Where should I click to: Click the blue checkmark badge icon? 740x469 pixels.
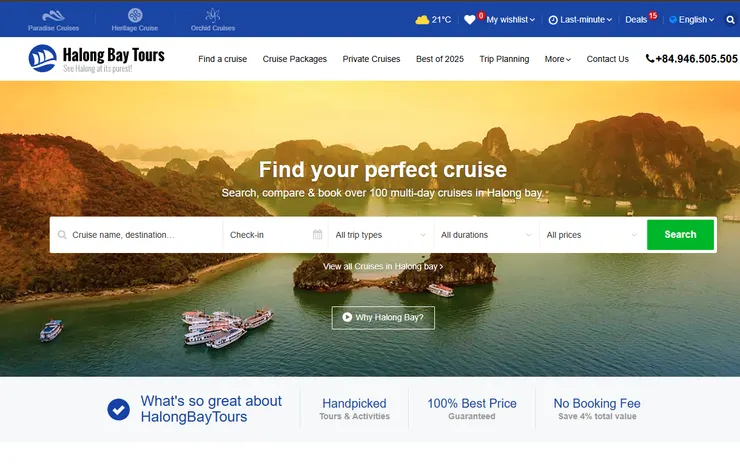click(x=118, y=409)
